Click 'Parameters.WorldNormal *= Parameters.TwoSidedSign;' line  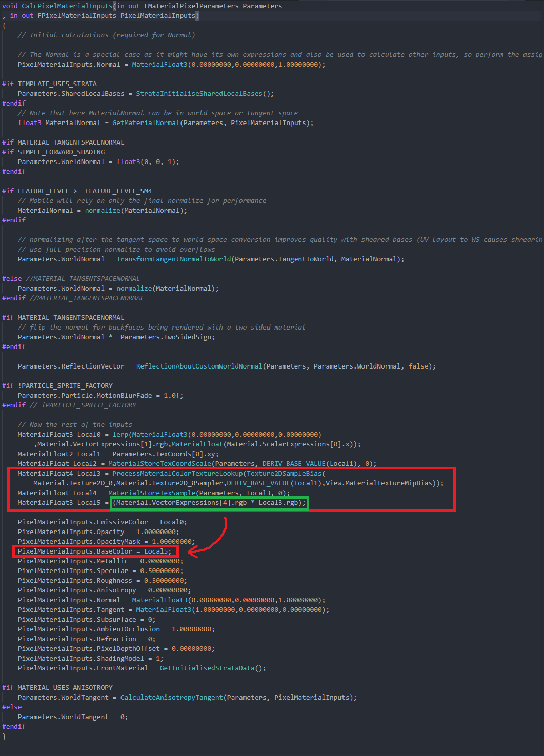tap(116, 337)
